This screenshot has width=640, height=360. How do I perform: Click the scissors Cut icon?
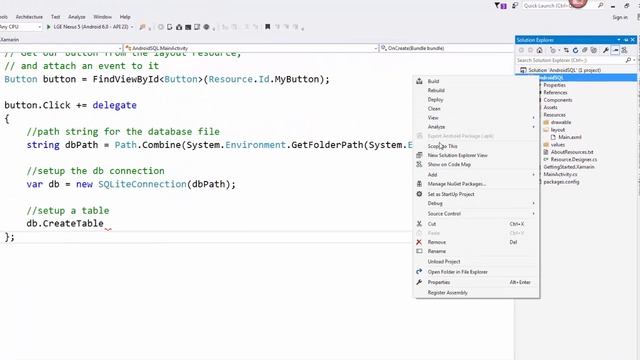coord(419,224)
